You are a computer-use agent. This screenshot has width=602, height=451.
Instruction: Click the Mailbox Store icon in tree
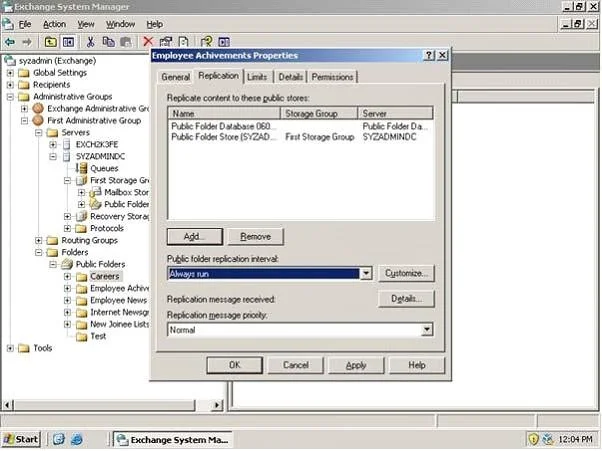(95, 192)
